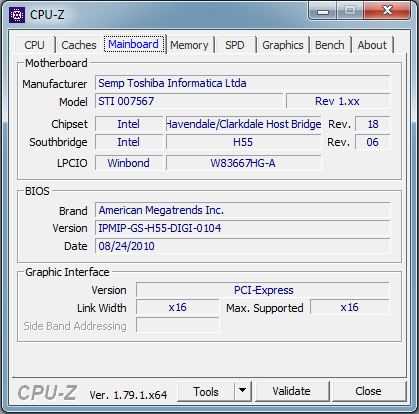Viewport: 419px width, 414px height.
Task: Switch to the CPU tab
Action: point(34,45)
